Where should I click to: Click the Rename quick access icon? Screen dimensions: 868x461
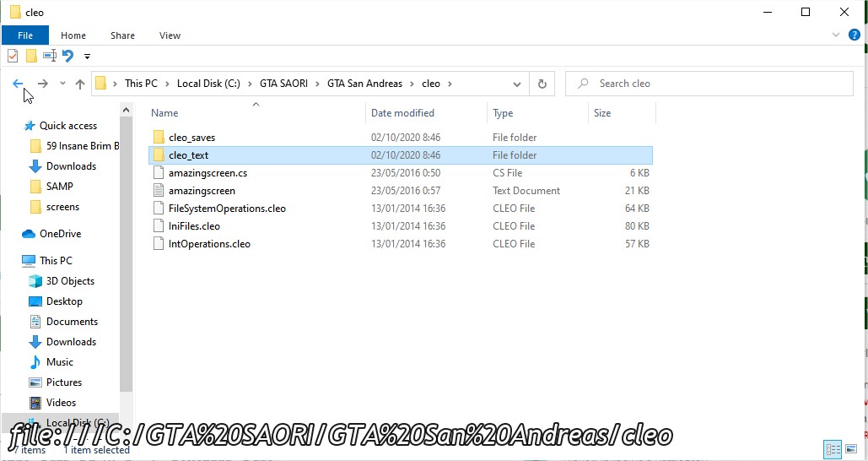click(50, 56)
